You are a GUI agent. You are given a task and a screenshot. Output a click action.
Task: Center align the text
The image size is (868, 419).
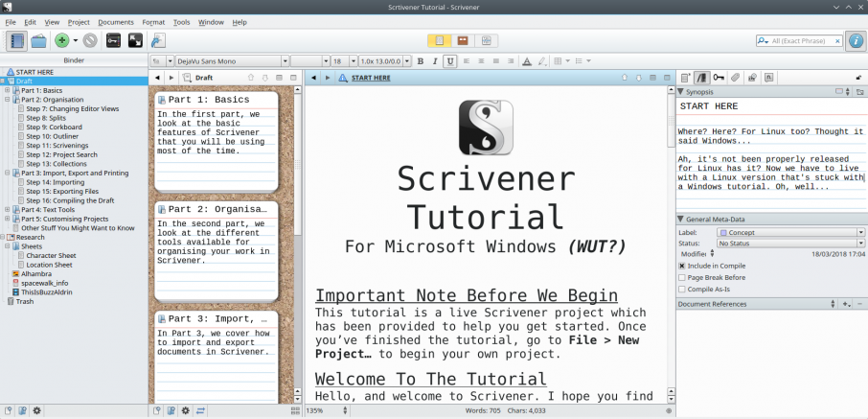[x=481, y=61]
